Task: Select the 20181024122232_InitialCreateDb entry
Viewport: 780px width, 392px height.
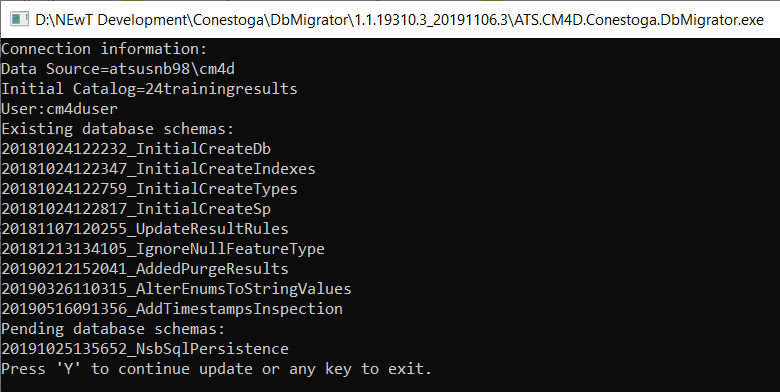Action: click(x=136, y=149)
